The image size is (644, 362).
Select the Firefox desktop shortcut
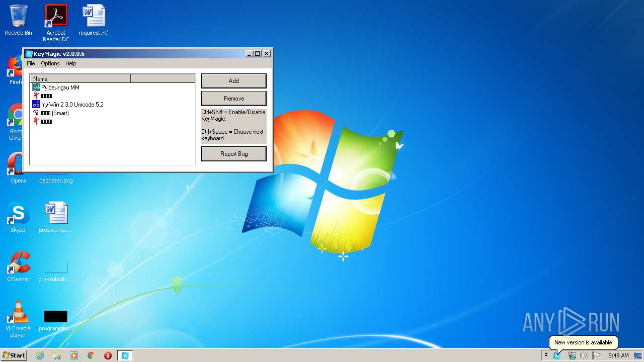(15, 70)
